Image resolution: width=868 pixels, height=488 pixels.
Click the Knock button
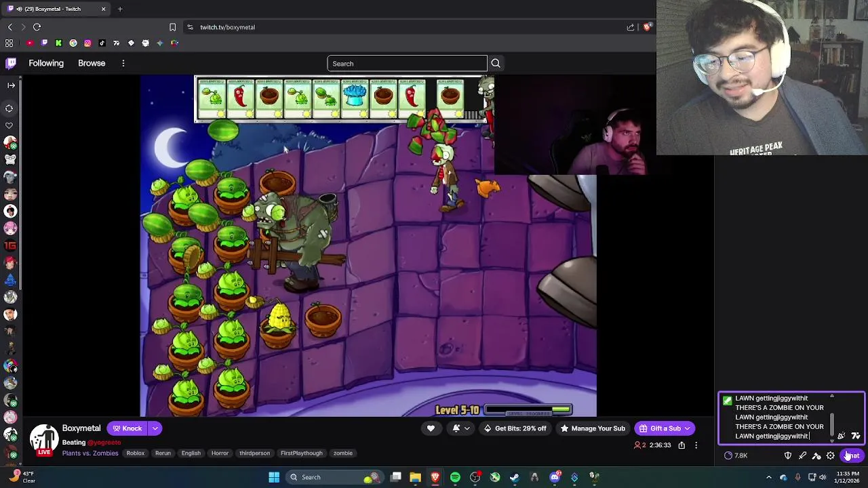pos(127,428)
